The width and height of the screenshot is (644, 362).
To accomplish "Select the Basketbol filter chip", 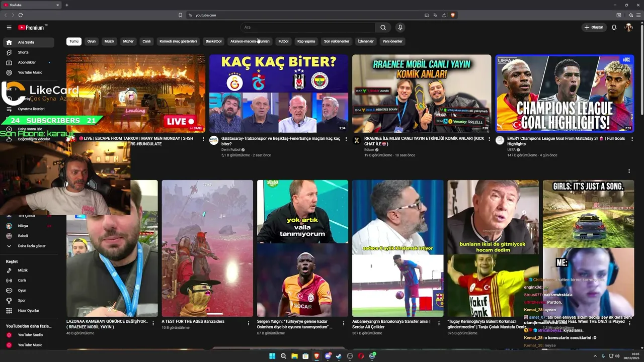I will pos(213,41).
